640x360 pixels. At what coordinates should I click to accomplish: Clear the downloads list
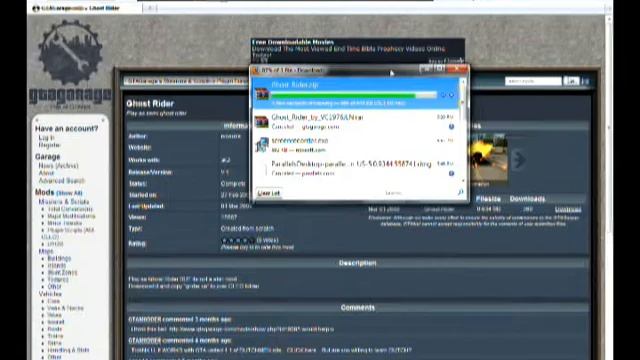269,193
